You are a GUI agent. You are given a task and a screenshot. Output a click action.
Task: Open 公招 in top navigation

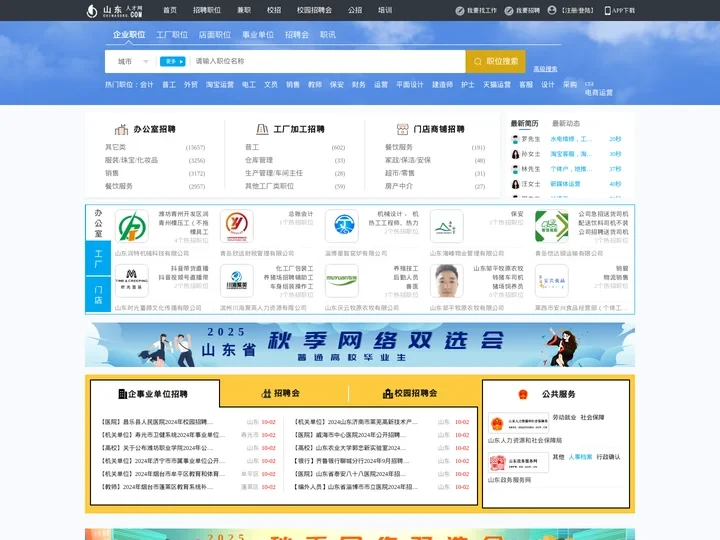[x=355, y=10]
